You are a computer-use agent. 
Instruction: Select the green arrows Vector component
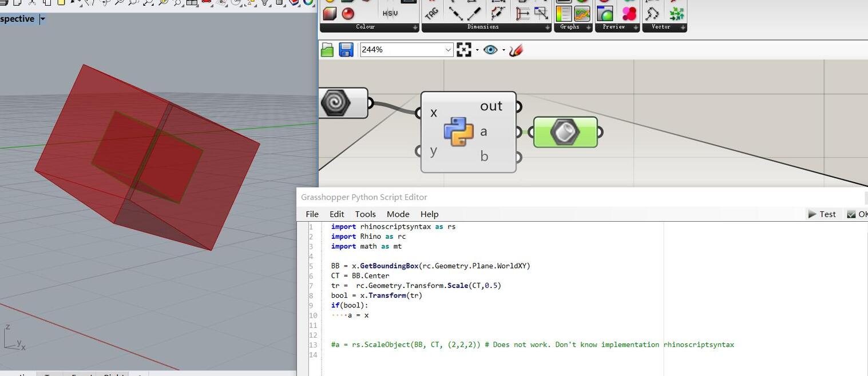[x=676, y=13]
